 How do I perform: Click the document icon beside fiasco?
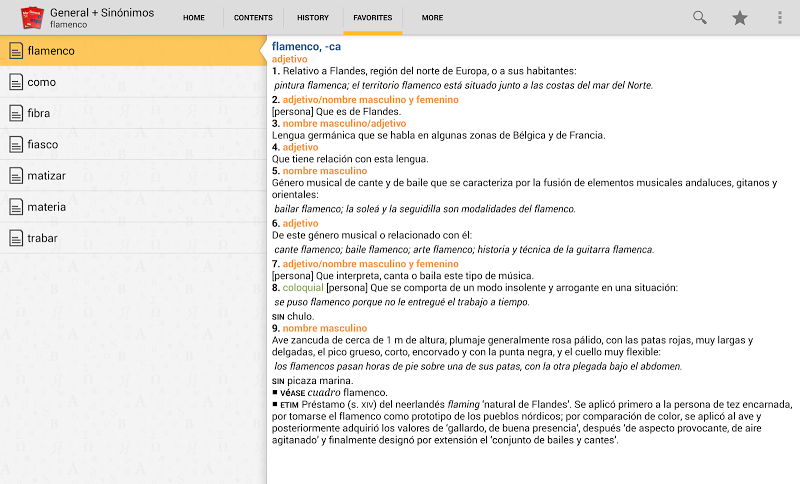point(16,144)
